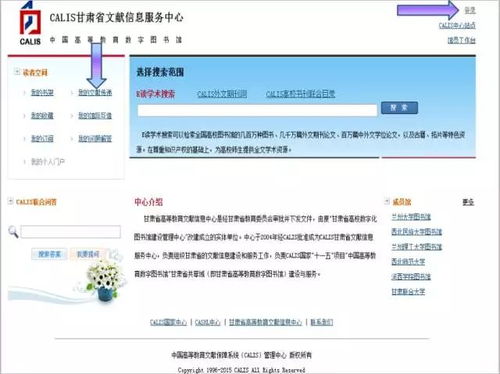Image resolution: width=500 pixels, height=374 pixels.
Task: Select the CALIS高校书刊联合目录 search scope
Action: tap(301, 94)
